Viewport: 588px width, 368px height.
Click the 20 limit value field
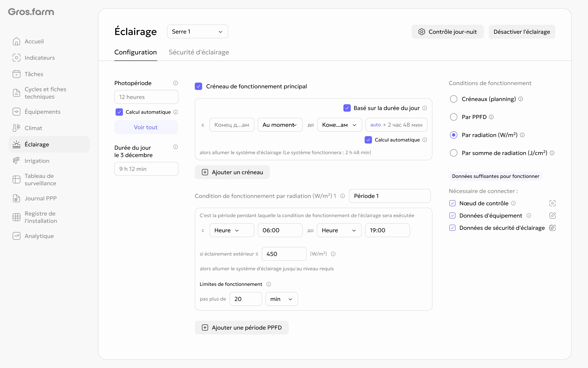245,299
